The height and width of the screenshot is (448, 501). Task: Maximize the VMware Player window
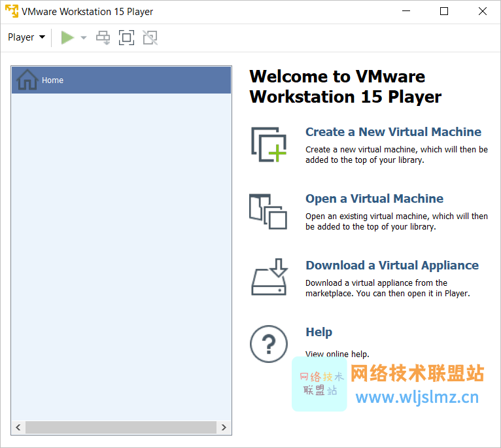[444, 11]
